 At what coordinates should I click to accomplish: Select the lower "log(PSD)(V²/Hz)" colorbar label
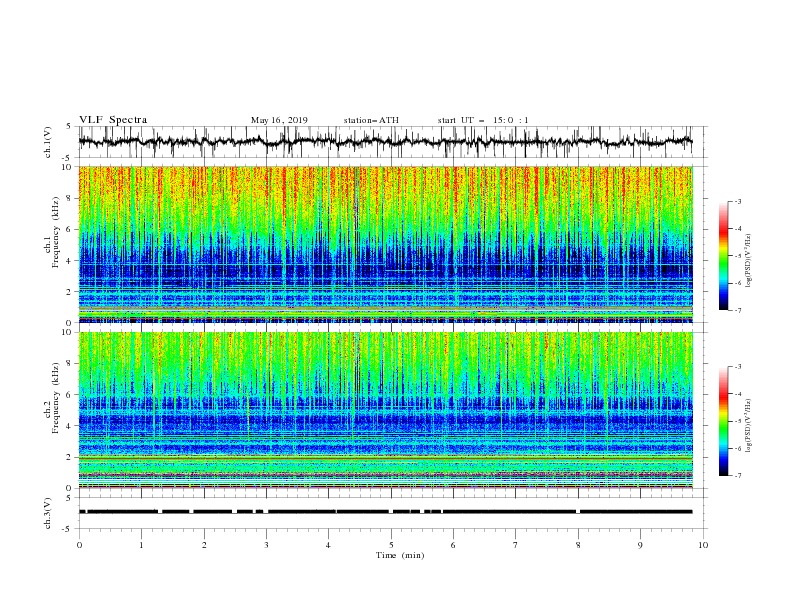(x=748, y=426)
